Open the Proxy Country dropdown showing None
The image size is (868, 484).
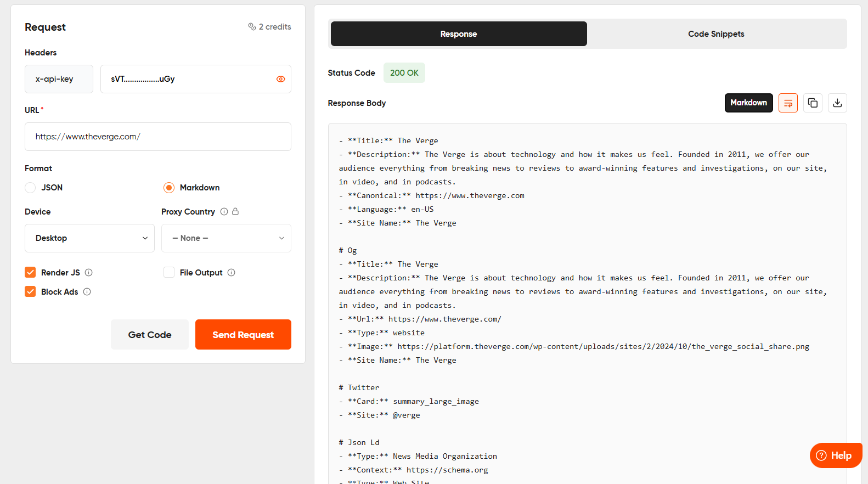pos(226,238)
